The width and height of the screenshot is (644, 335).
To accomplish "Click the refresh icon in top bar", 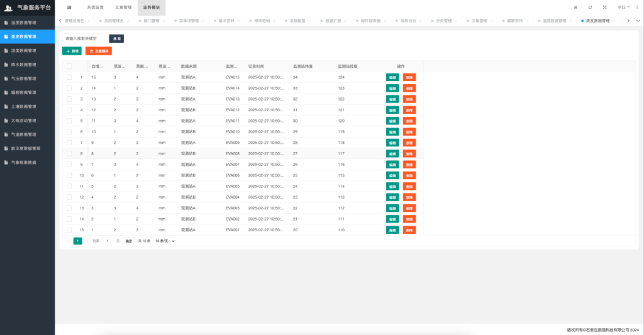I will point(590,7).
